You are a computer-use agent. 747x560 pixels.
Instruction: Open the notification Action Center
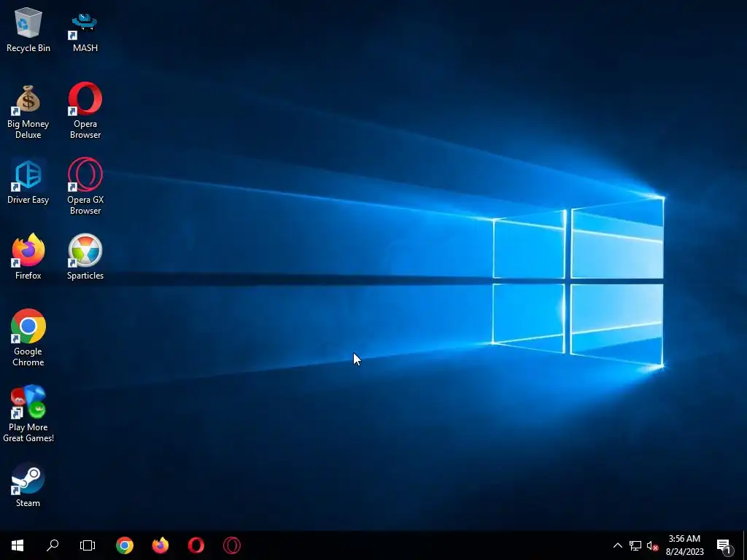pos(724,545)
